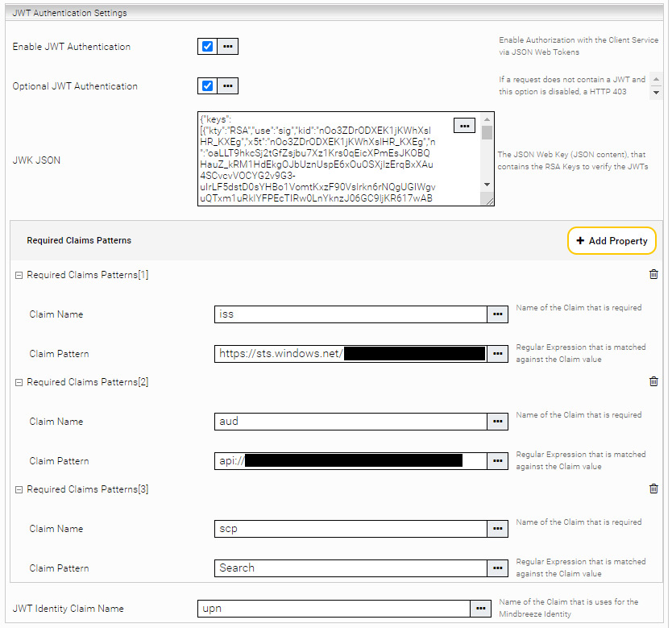Collapse Required Claims Patterns[3] section
The height and width of the screenshot is (628, 672).
click(19, 489)
